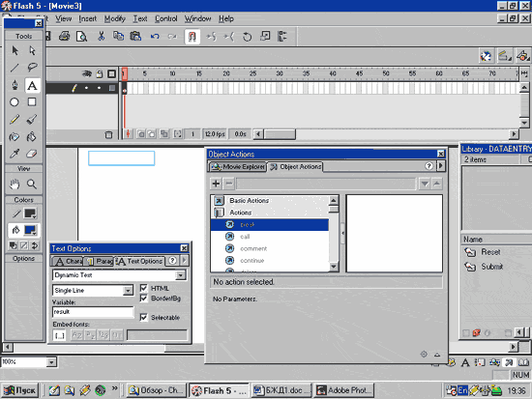Switch to the Movie Explorer tab
Image resolution: width=532 pixels, height=399 pixels.
(x=237, y=167)
